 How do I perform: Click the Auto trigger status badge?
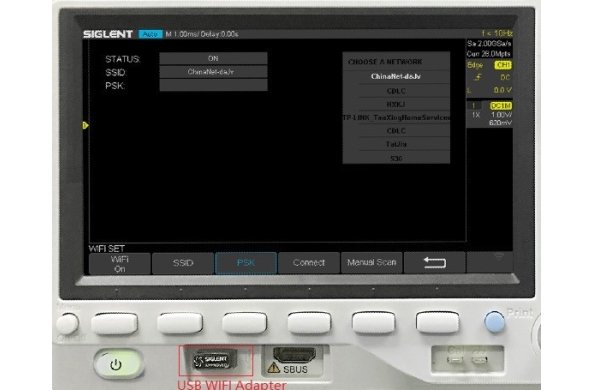(150, 34)
